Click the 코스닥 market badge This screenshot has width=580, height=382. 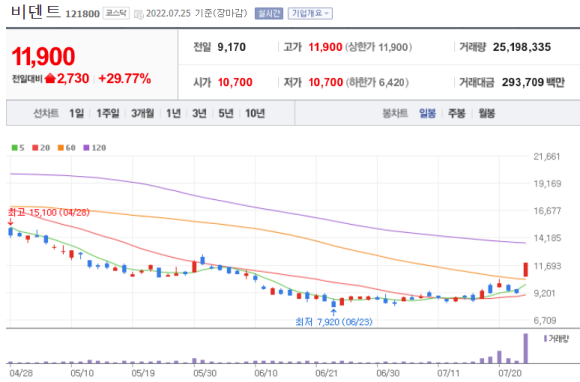(x=116, y=14)
